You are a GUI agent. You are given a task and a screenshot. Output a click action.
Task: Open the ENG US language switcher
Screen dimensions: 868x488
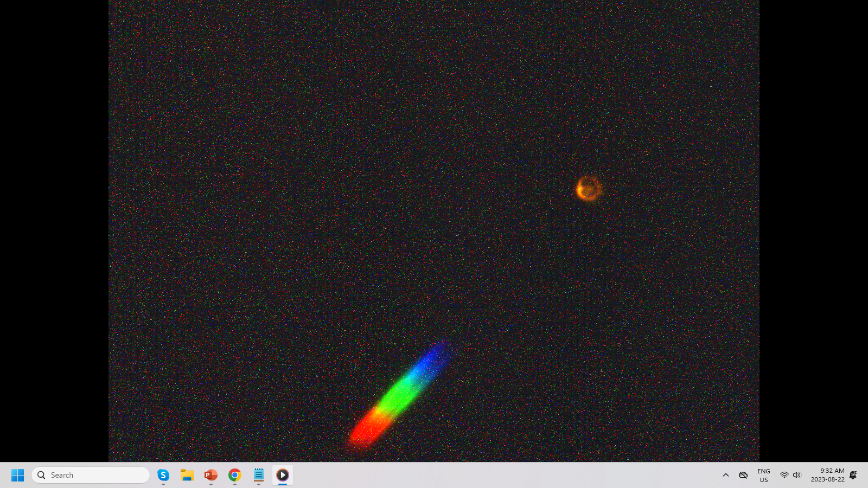coord(764,475)
